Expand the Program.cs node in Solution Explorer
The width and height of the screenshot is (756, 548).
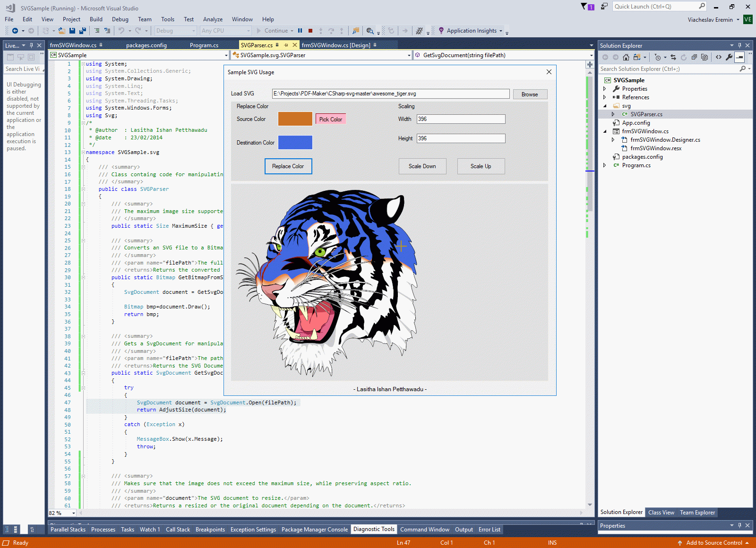pos(605,165)
